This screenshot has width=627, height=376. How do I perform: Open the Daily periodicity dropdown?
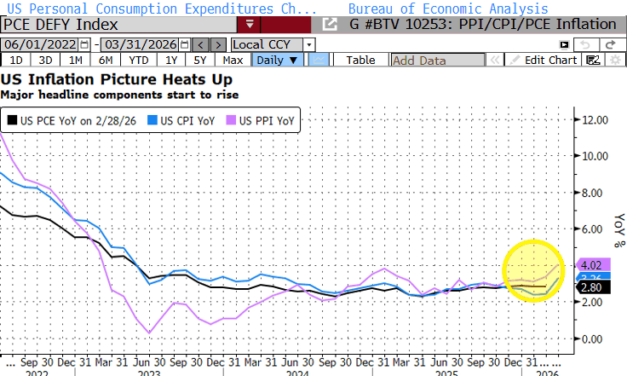pos(277,60)
